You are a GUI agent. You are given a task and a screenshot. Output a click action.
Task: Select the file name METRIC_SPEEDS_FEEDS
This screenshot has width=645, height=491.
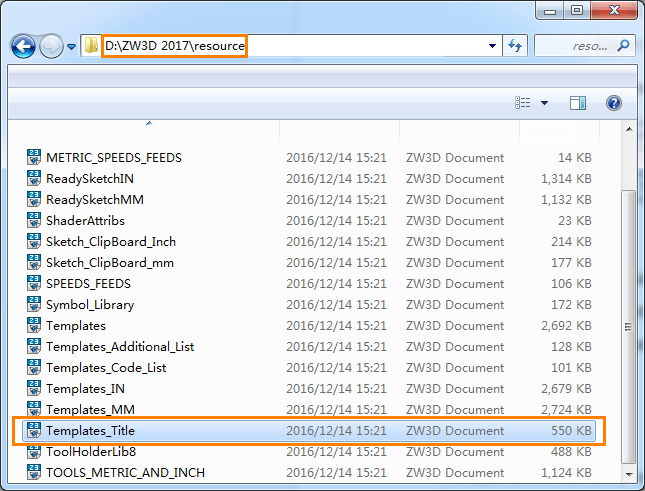tap(114, 158)
